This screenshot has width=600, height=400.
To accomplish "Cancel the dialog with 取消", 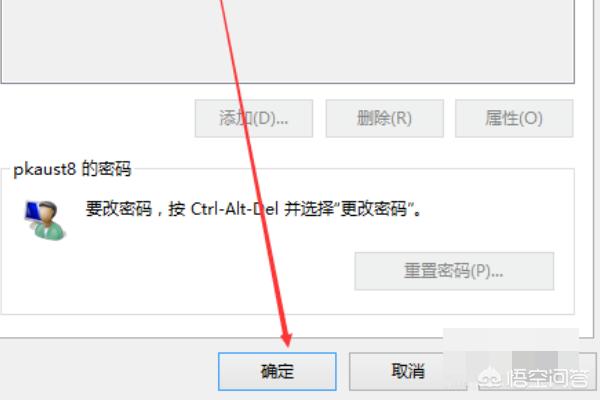I will click(x=408, y=371).
